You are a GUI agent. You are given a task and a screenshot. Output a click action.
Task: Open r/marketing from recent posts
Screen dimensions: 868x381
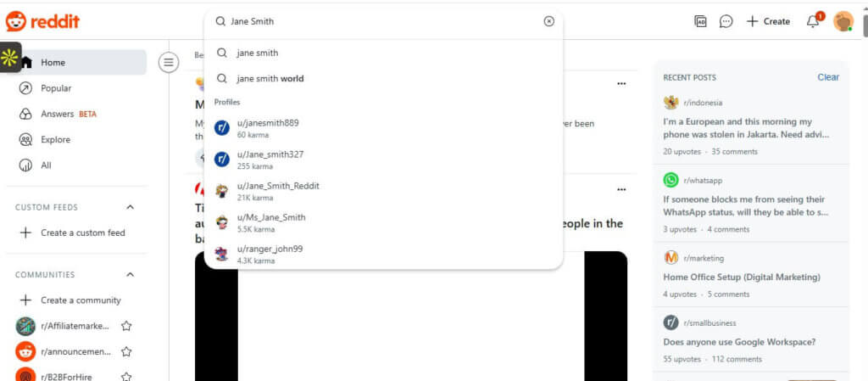tap(704, 258)
